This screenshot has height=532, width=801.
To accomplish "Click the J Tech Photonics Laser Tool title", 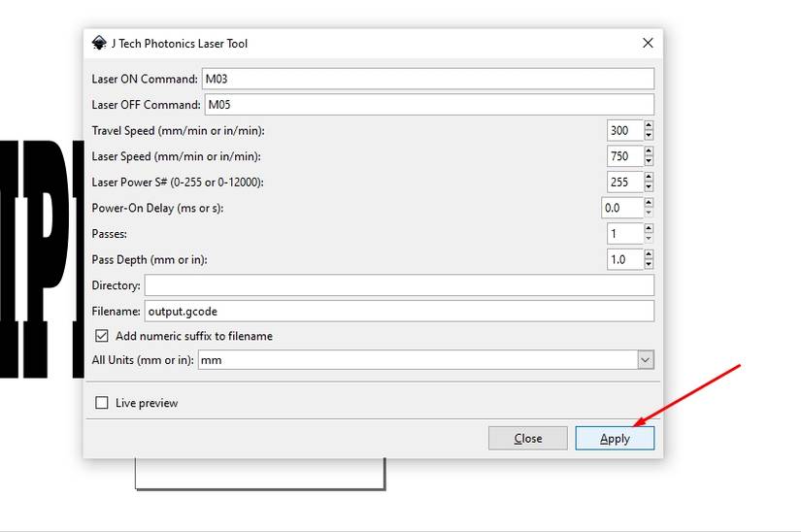I will 180,44.
